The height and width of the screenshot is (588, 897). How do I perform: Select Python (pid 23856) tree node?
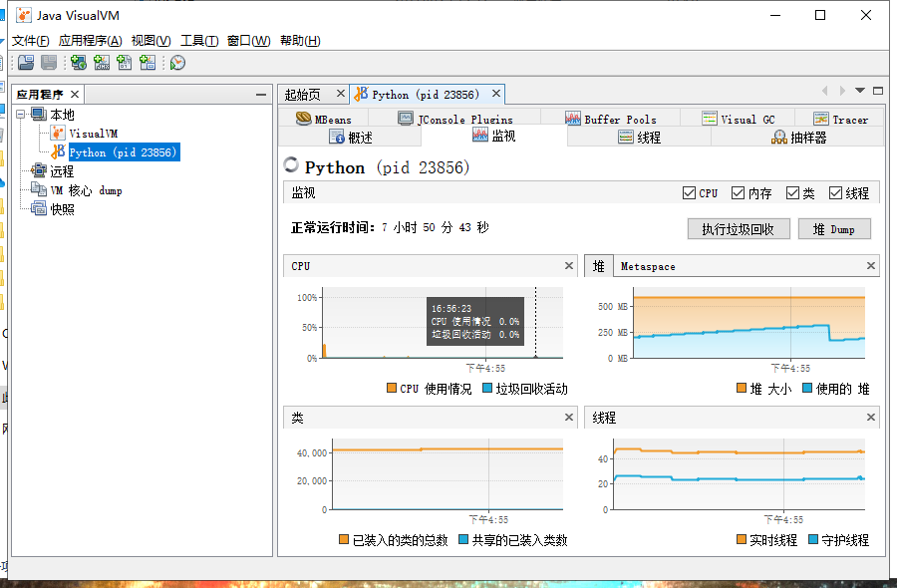pos(124,152)
